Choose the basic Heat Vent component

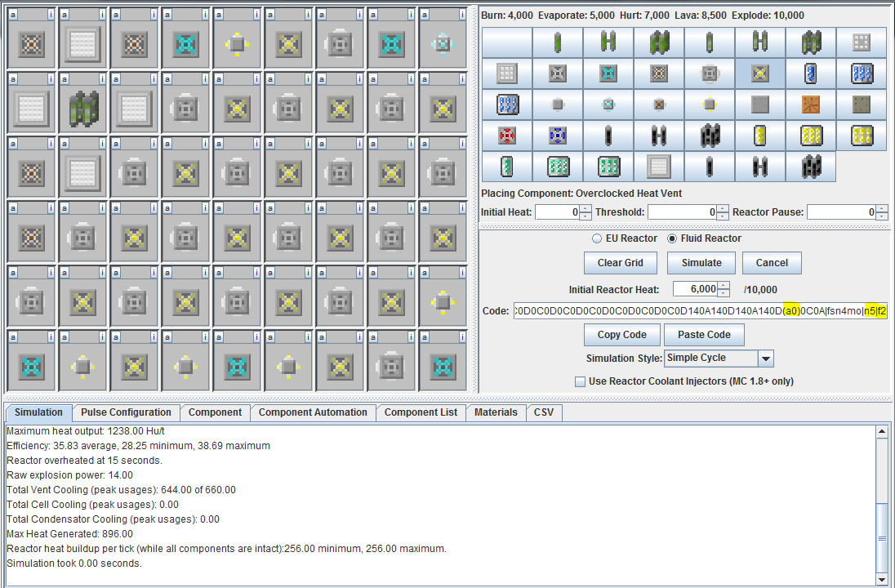(861, 42)
